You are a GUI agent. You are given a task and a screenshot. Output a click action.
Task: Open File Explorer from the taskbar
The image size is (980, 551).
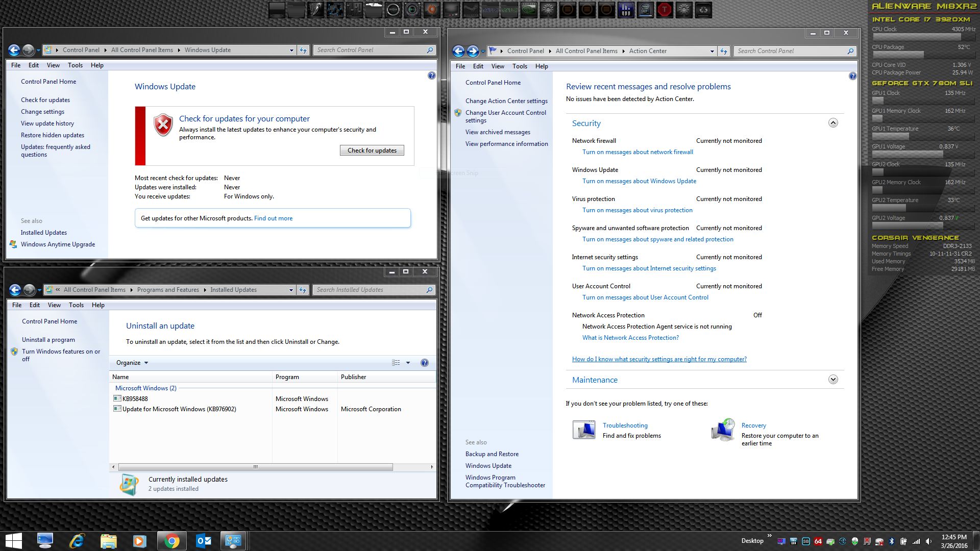(x=108, y=541)
